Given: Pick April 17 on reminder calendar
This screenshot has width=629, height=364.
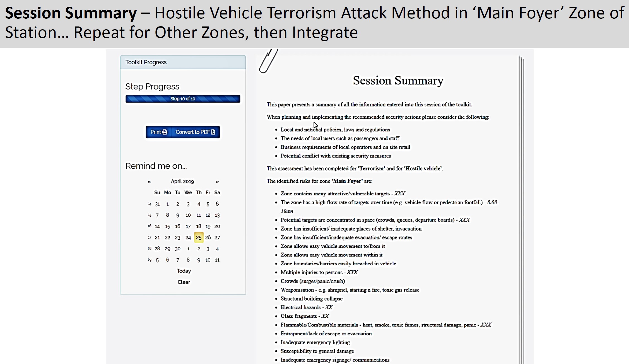Looking at the screenshot, I should (x=188, y=226).
